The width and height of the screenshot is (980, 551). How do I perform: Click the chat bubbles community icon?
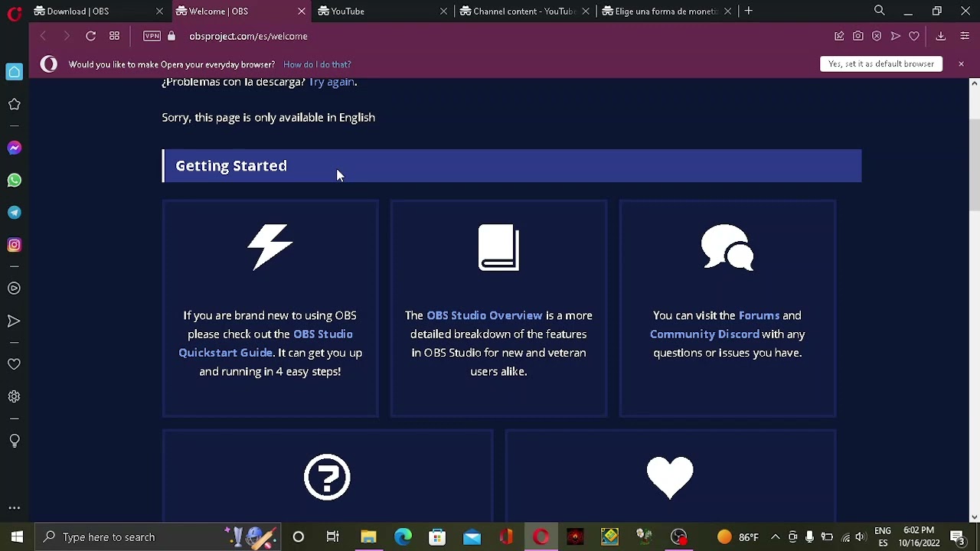click(727, 247)
